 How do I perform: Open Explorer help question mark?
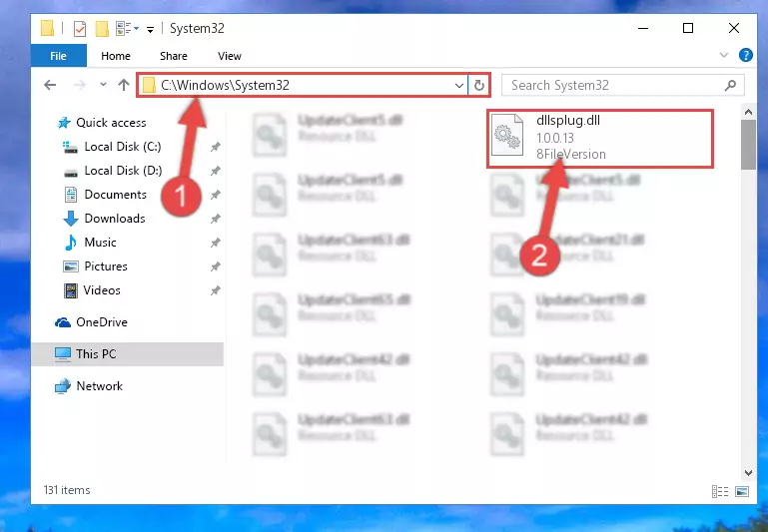point(745,55)
